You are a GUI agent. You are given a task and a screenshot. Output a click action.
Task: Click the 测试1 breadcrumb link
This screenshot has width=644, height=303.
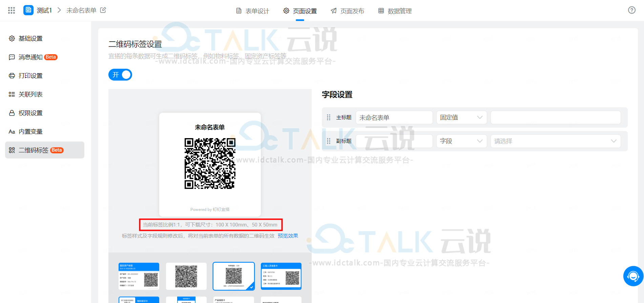[44, 10]
